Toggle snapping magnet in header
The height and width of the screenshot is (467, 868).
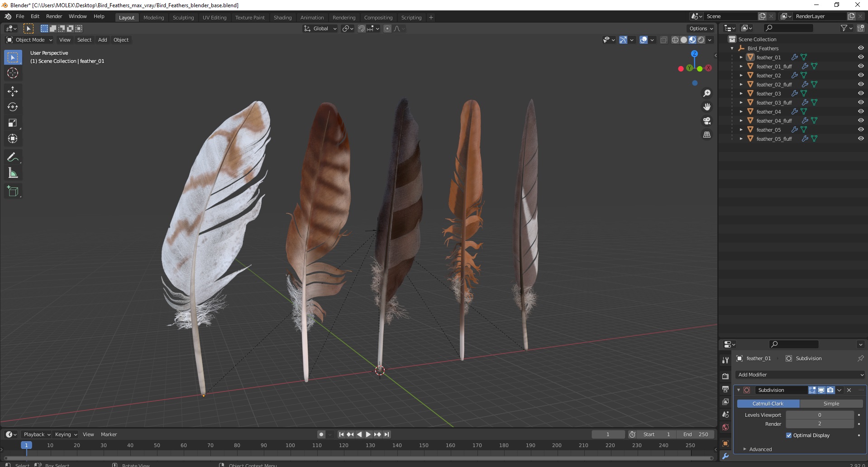[361, 29]
